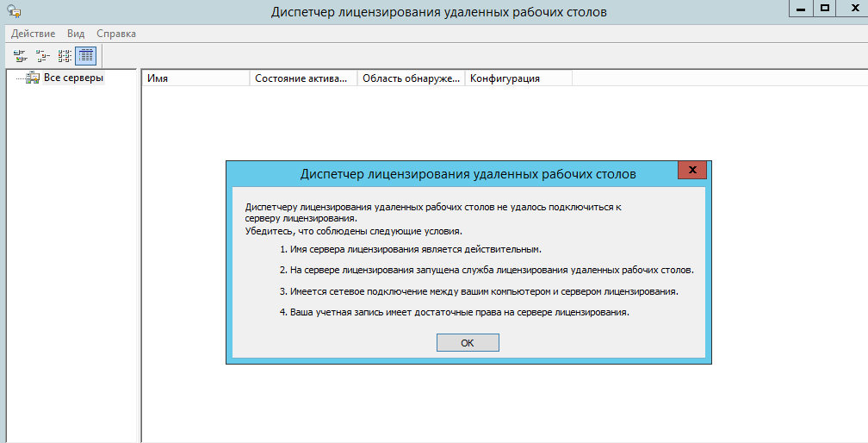
Task: Open the Справка menu
Action: 116,34
